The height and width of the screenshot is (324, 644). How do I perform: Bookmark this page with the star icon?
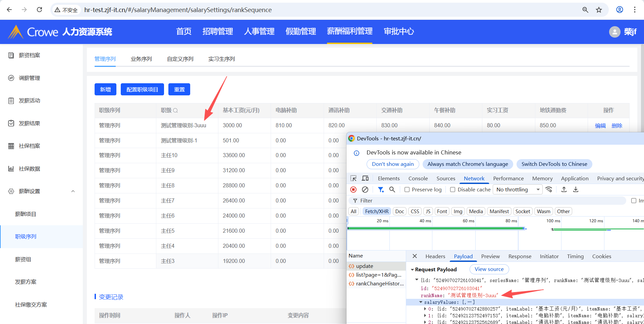point(599,10)
